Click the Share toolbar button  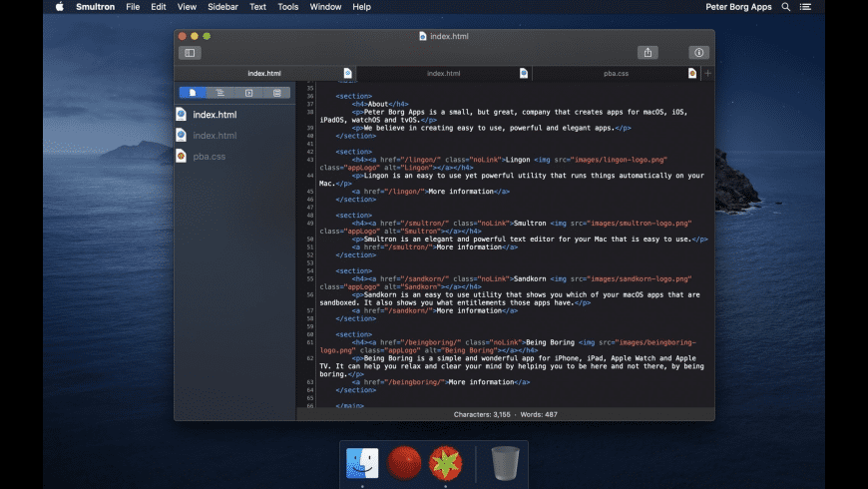[x=648, y=53]
